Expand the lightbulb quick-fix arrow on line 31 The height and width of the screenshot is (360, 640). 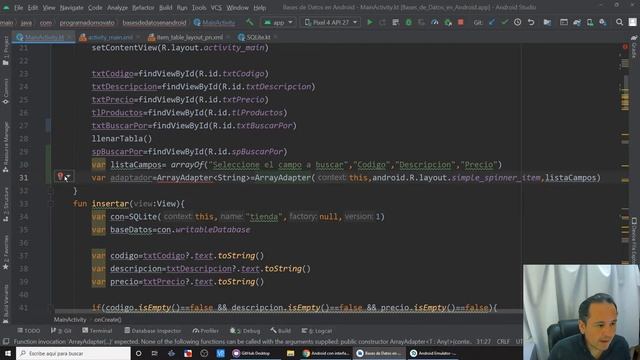click(x=69, y=177)
